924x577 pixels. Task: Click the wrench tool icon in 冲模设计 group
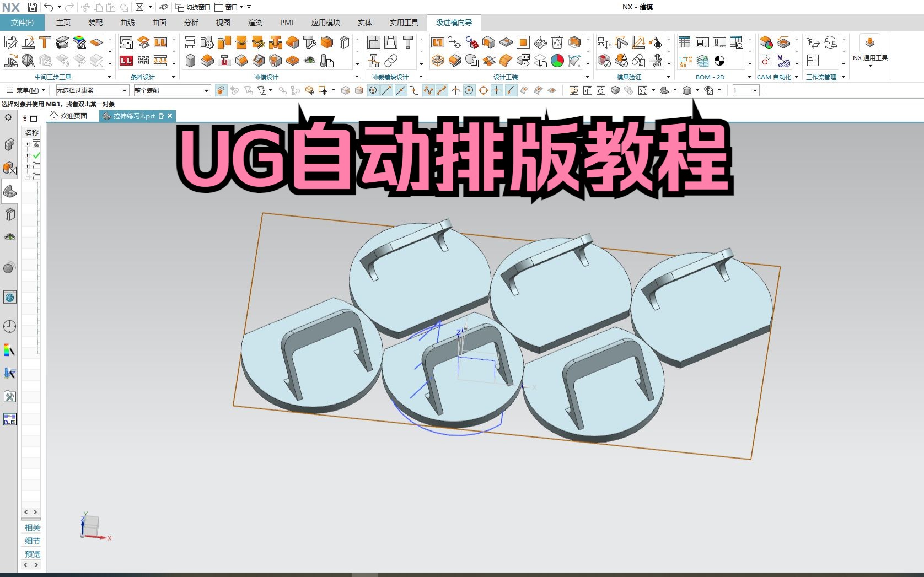point(309,43)
